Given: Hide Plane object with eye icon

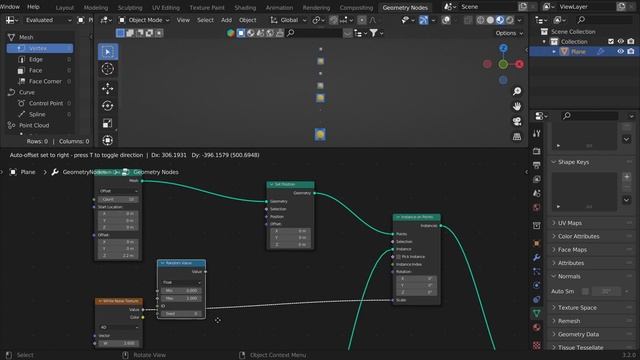Looking at the screenshot, I should coord(620,51).
